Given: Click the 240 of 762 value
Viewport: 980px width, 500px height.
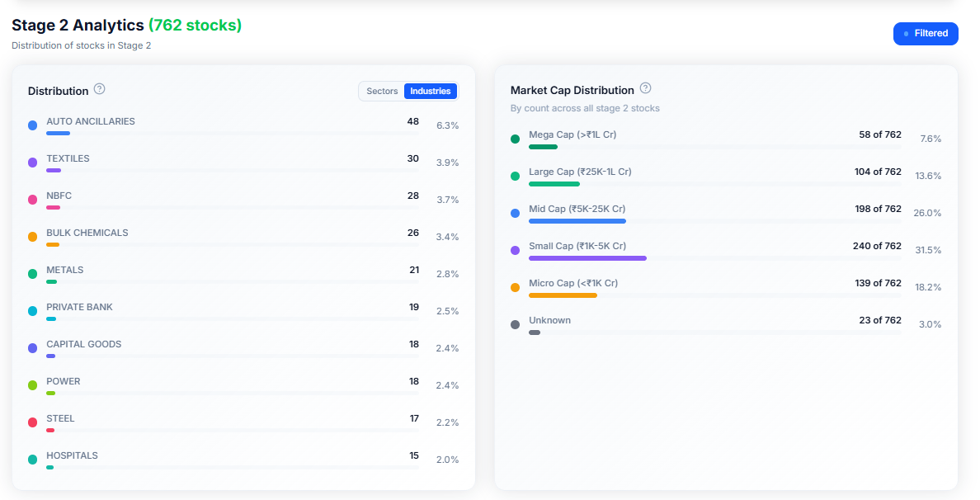Looking at the screenshot, I should (x=877, y=246).
